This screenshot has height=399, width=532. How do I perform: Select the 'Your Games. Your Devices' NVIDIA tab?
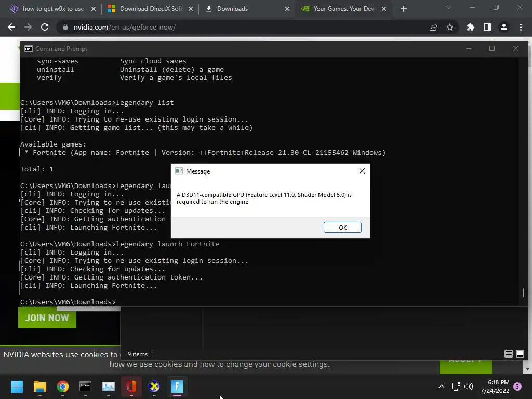pos(344,9)
